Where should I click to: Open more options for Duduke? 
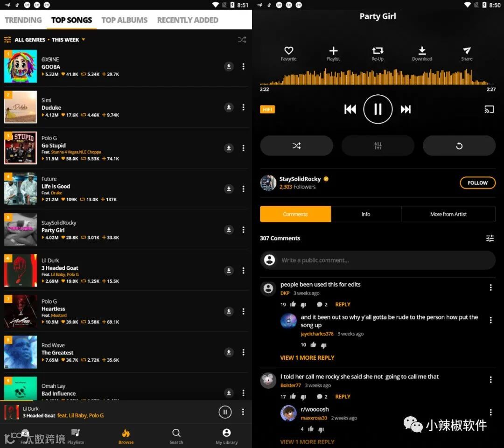243,107
